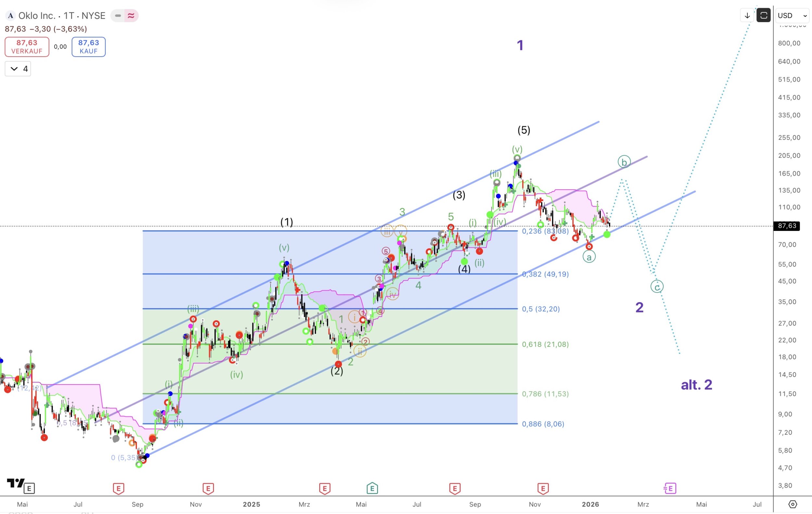This screenshot has height=514, width=812.
Task: Click the red earnings marker near Sep 2024
Action: click(118, 488)
